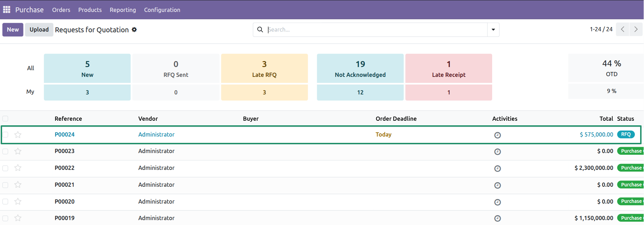Star the P00023 order as favorite
644x225 pixels.
coord(18,151)
